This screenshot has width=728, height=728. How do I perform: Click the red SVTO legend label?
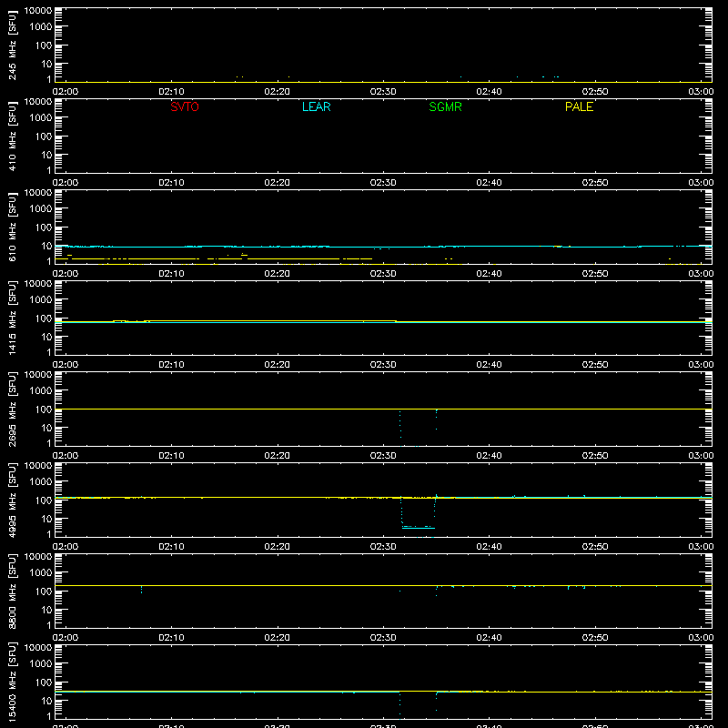pyautogui.click(x=185, y=106)
